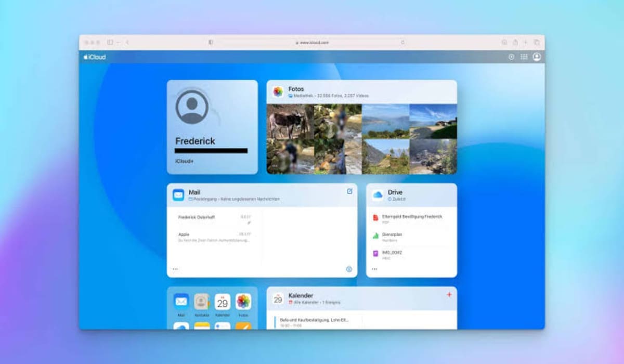Focus the www.icloud.com address bar

(x=312, y=42)
